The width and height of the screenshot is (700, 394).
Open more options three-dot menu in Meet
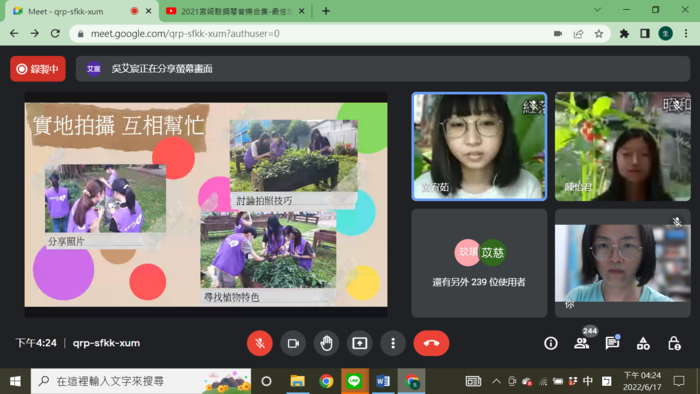(x=393, y=343)
